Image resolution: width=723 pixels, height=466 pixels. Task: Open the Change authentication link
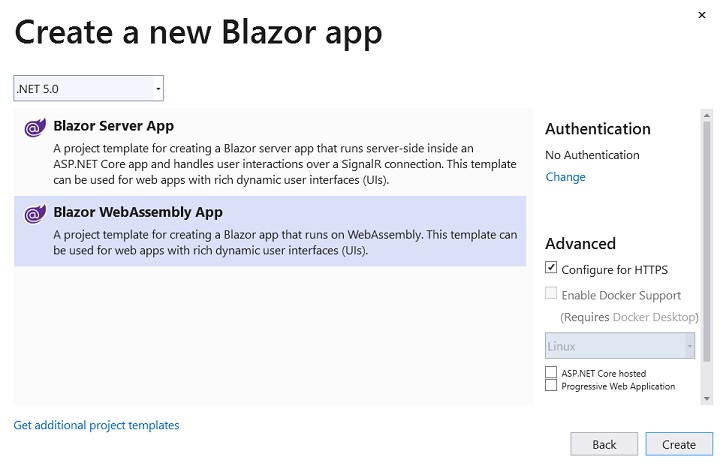565,177
